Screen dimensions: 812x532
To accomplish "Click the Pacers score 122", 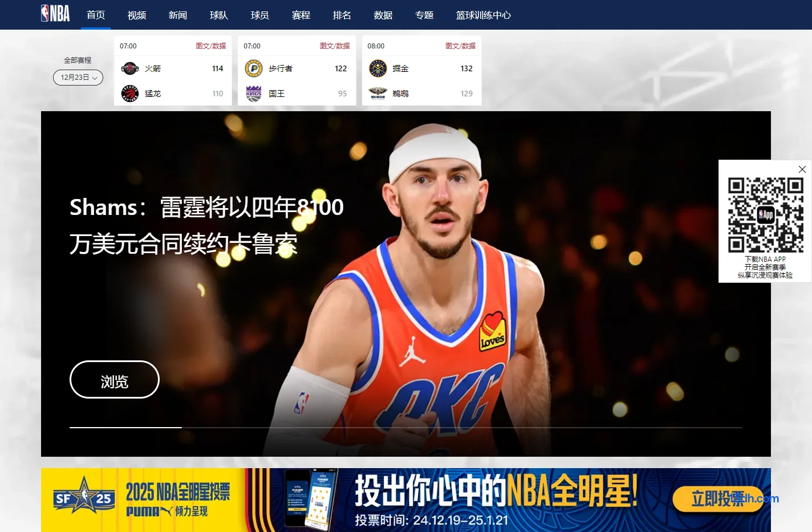I will (341, 68).
